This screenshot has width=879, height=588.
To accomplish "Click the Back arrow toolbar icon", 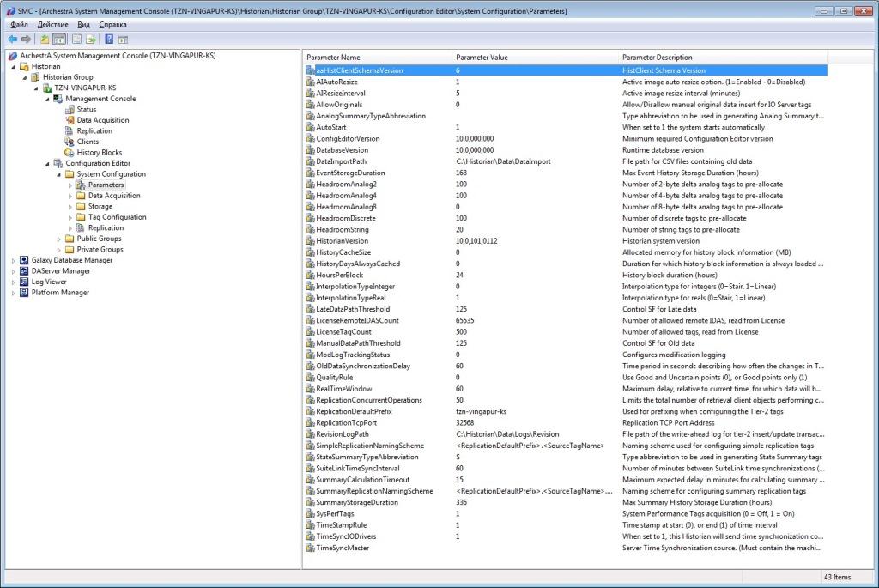I will click(x=12, y=39).
